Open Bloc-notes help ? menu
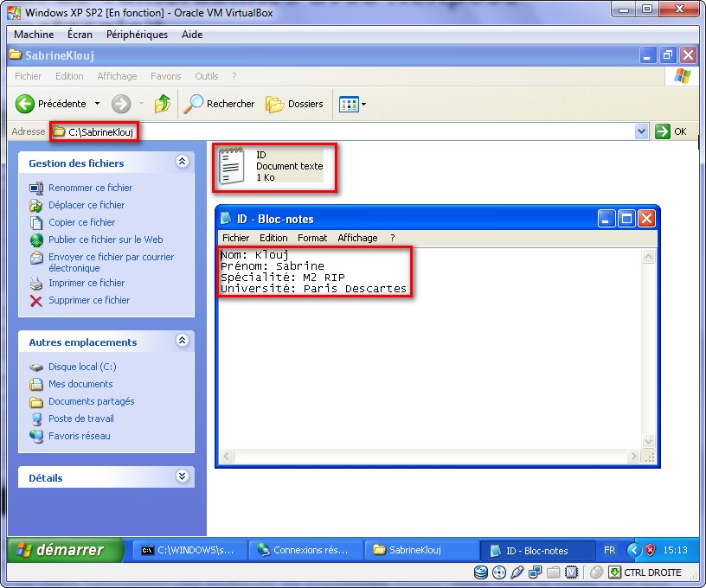 (393, 238)
